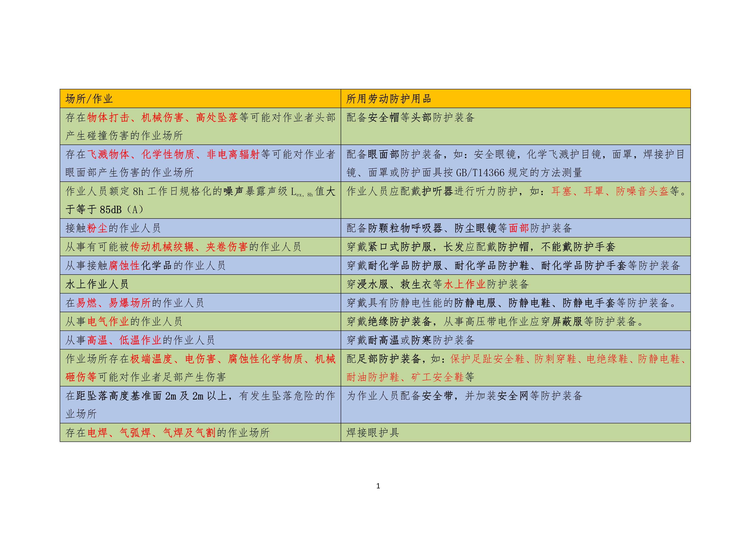This screenshot has height=535, width=756.
Task: Click the 所用劳动防护用品 header cell
Action: [x=388, y=99]
